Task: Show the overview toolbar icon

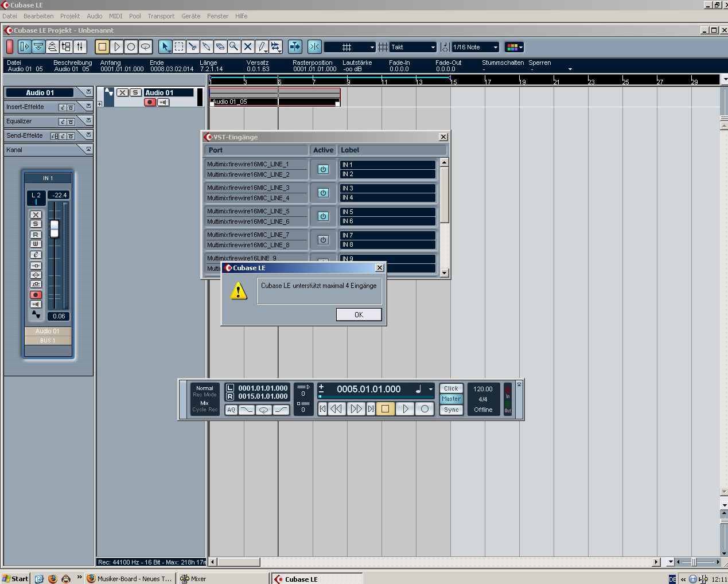Action: 52,47
